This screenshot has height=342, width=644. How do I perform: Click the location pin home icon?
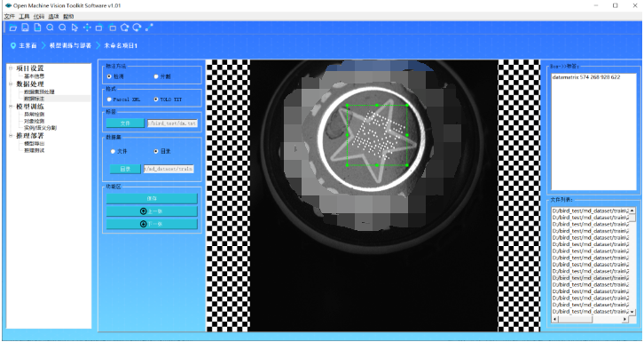click(13, 45)
